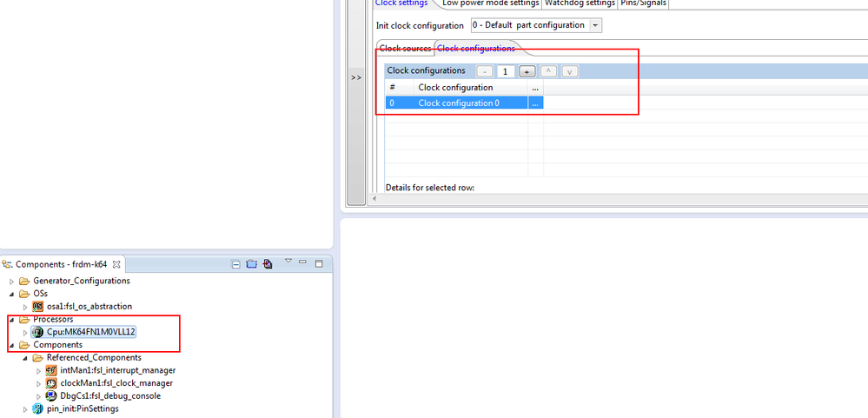Click the Clock configuration column header
Screen dimensions: 868x418
pos(471,88)
